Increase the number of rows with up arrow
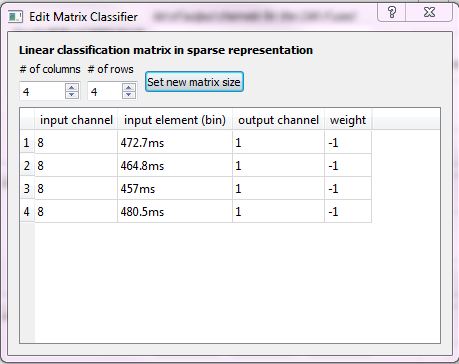The height and width of the screenshot is (364, 459). [x=129, y=88]
